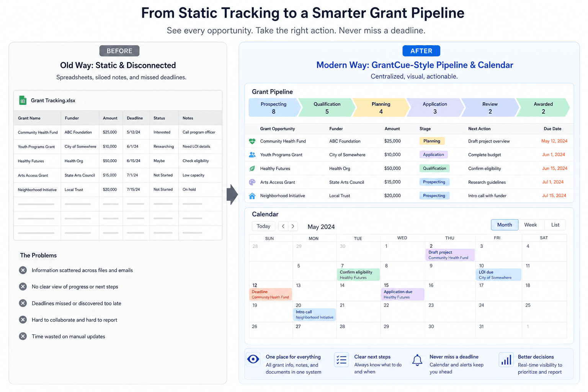Click the Due Date column header

[552, 129]
